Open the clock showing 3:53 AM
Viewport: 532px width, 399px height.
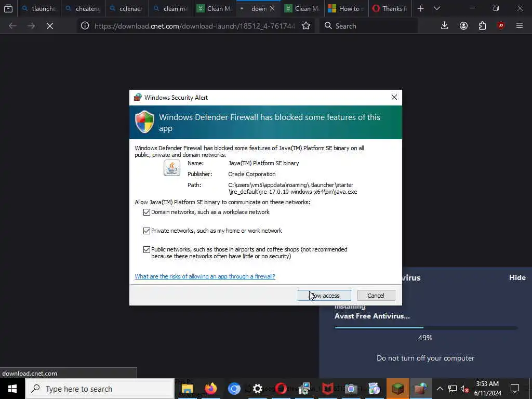click(x=487, y=389)
